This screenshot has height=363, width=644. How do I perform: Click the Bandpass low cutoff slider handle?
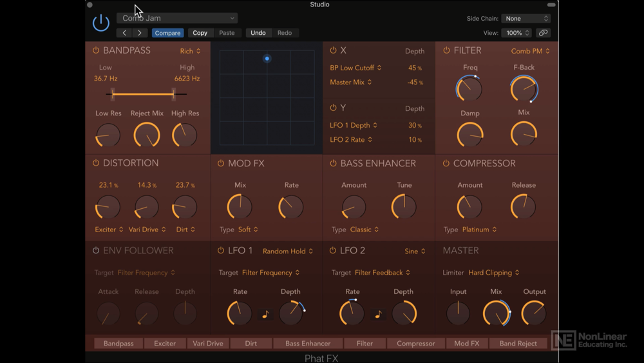pos(113,94)
